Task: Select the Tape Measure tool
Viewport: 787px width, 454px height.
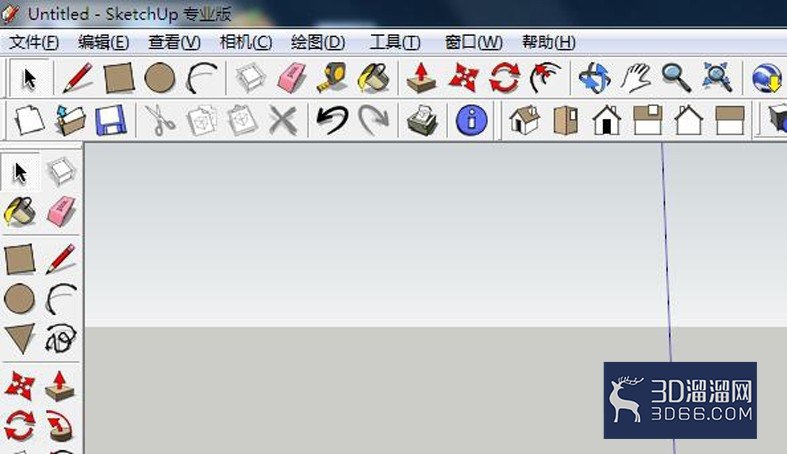Action: (332, 78)
